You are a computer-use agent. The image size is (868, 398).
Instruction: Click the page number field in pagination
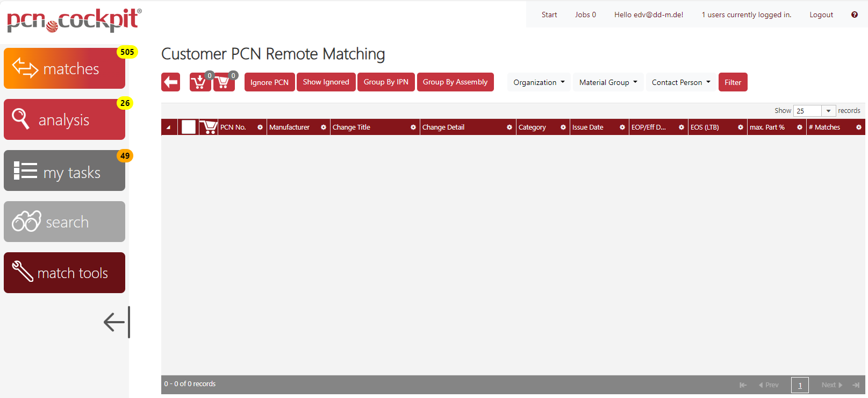click(800, 385)
